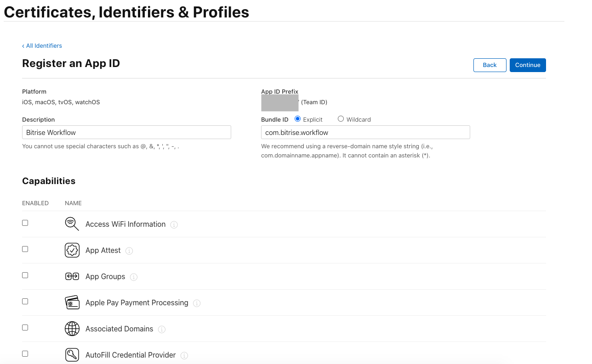
Task: Click the Access WiFi Information icon
Action: [72, 224]
